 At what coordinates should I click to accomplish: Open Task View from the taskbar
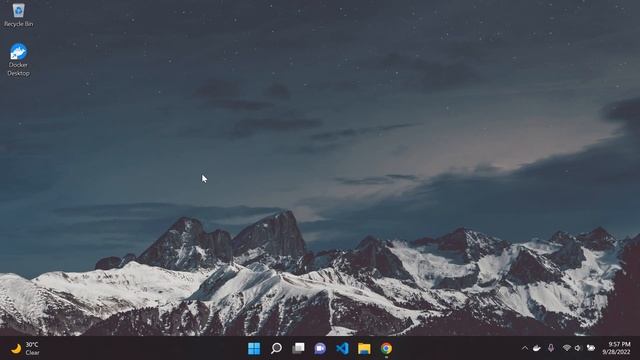(x=298, y=348)
